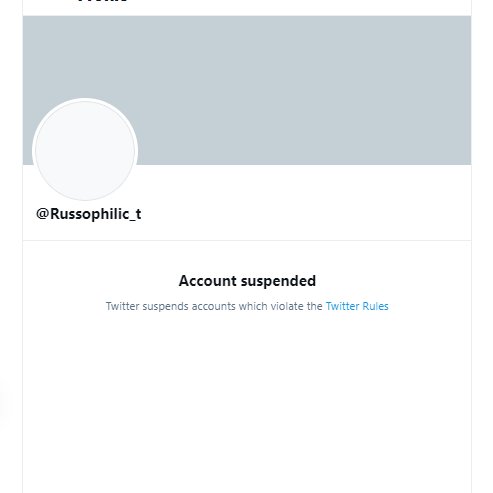The width and height of the screenshot is (493, 493).
Task: Click the blank circular profile avatar
Action: pyautogui.click(x=85, y=151)
